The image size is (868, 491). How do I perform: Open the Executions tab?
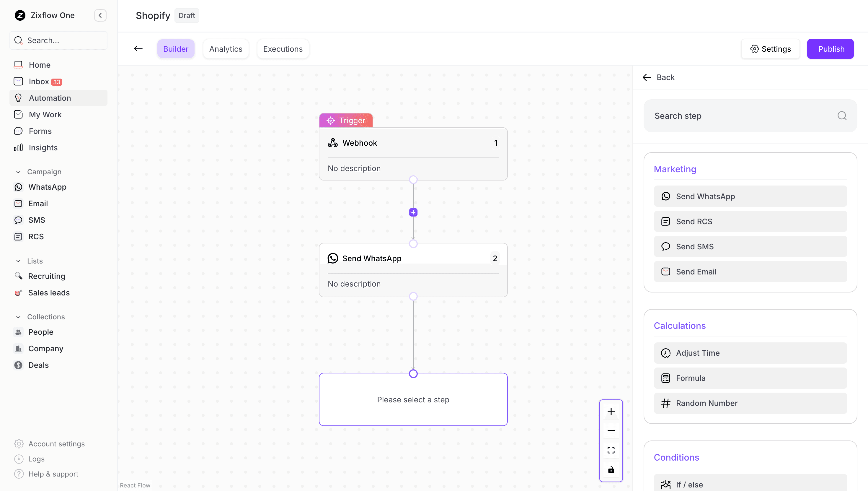point(283,48)
